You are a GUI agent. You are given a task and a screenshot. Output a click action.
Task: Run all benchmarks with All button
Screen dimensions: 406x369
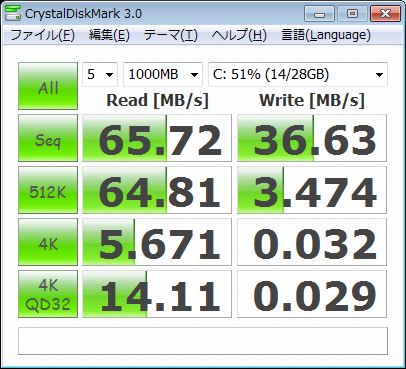48,86
